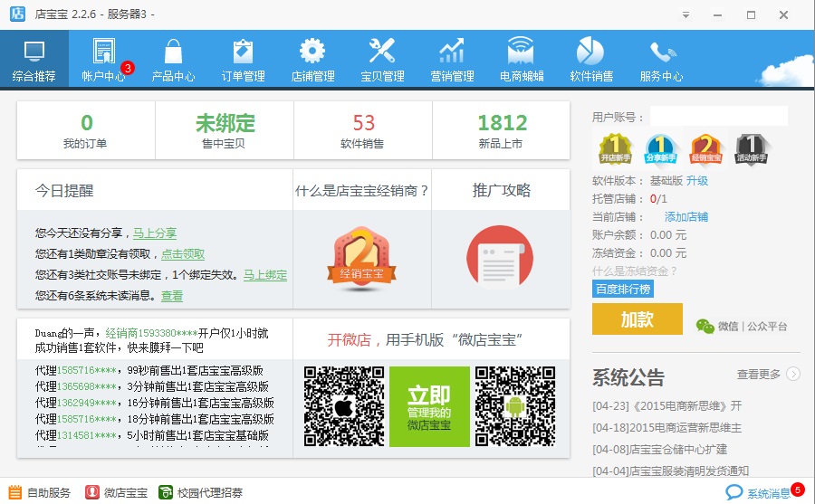Image resolution: width=815 pixels, height=504 pixels.
Task: Open 服务中心 phone icon
Action: [x=661, y=60]
